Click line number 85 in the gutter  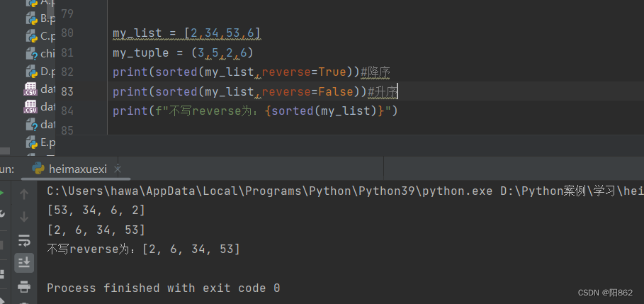67,130
